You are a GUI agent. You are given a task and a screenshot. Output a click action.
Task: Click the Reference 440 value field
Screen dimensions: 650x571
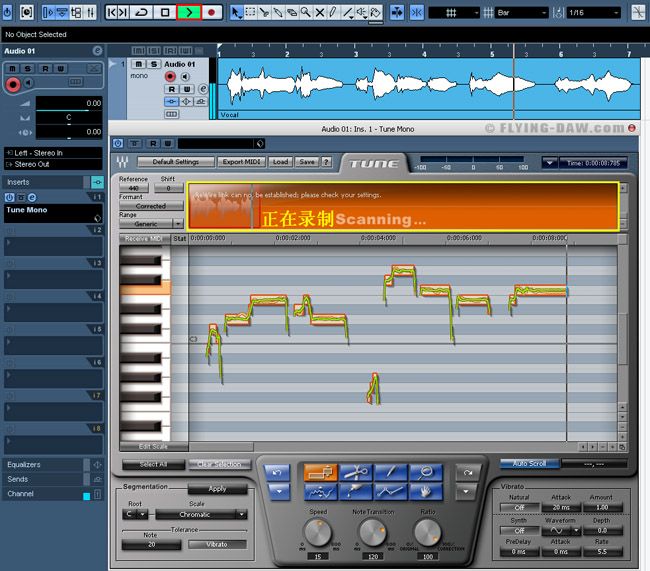pyautogui.click(x=133, y=188)
